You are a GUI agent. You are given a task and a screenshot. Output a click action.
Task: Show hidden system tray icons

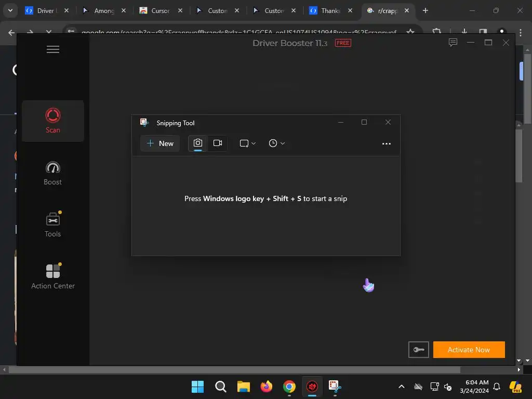[x=402, y=387]
